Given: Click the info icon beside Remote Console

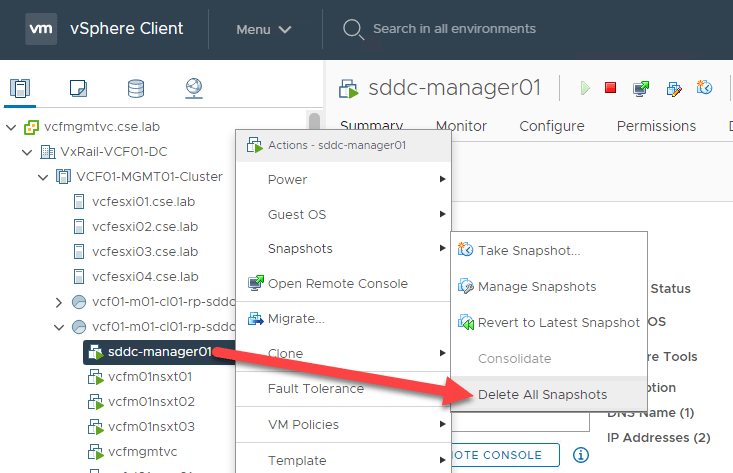Looking at the screenshot, I should [581, 455].
